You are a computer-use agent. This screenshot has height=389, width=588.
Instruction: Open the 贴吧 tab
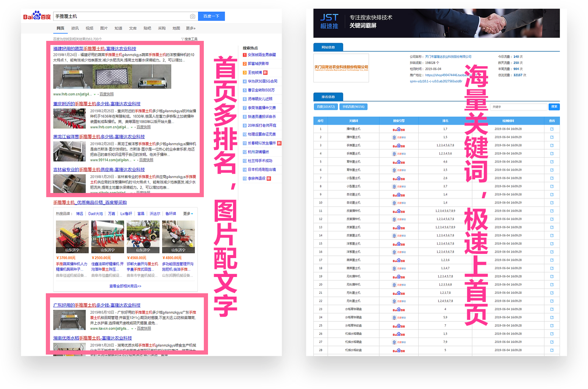[147, 28]
